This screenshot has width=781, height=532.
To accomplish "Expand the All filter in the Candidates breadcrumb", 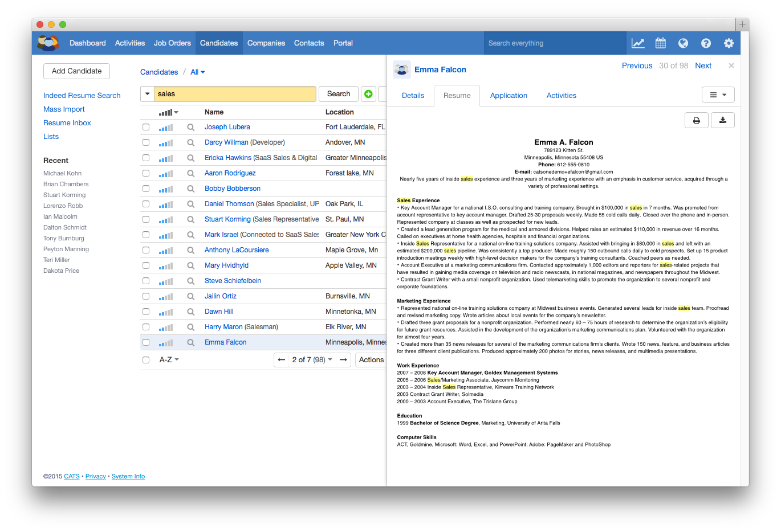I will (x=197, y=72).
